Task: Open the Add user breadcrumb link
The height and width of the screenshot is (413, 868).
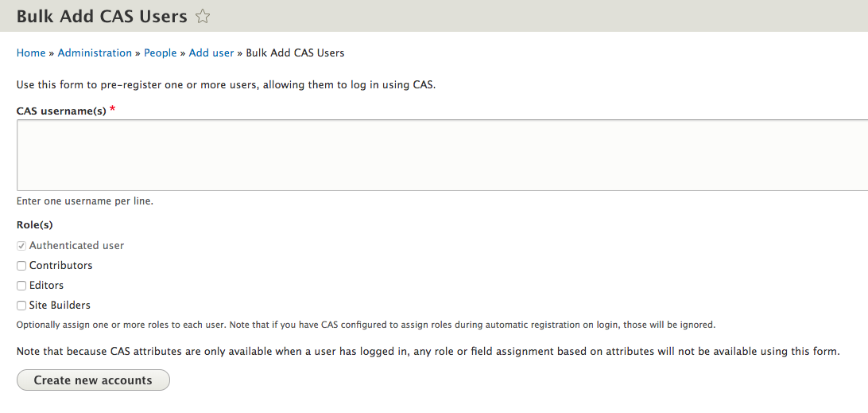Action: pyautogui.click(x=211, y=53)
